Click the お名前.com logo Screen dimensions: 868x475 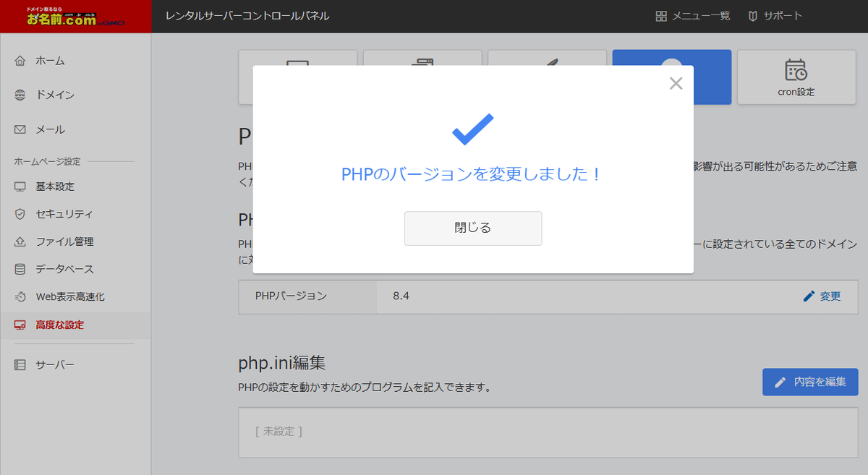click(76, 16)
